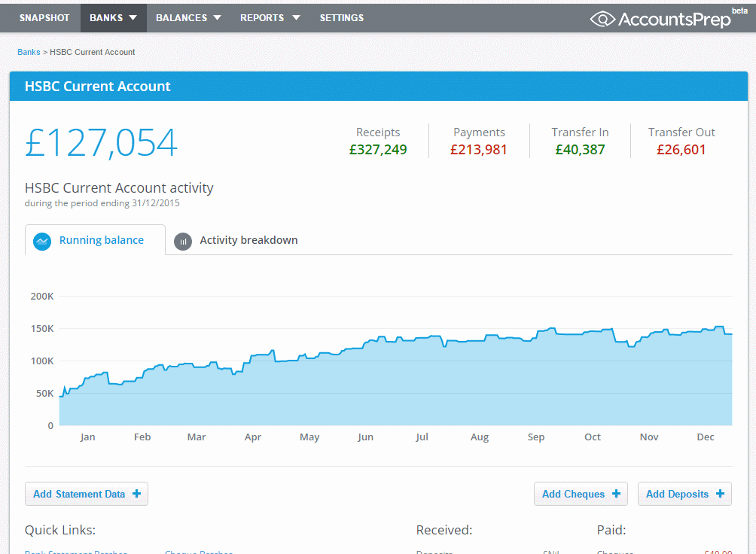Viewport: 756px width, 554px height.
Task: Click the AccountsPrep brand name
Action: click(x=675, y=20)
